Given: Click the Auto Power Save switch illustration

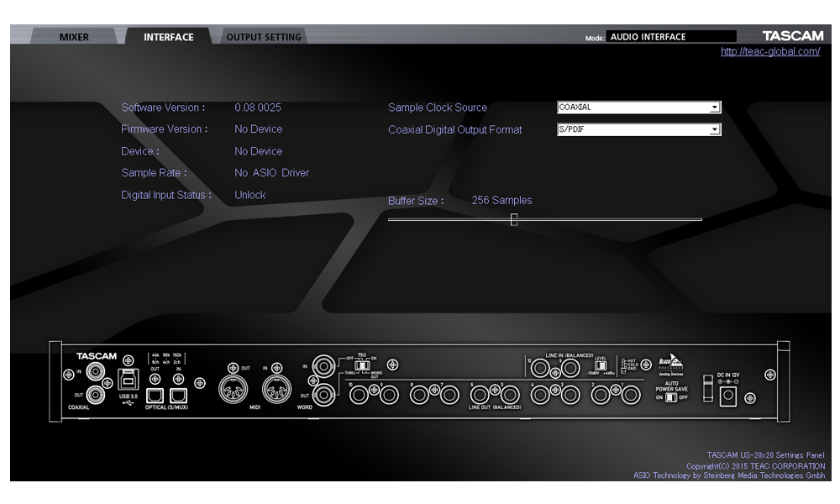Looking at the screenshot, I should (x=671, y=397).
